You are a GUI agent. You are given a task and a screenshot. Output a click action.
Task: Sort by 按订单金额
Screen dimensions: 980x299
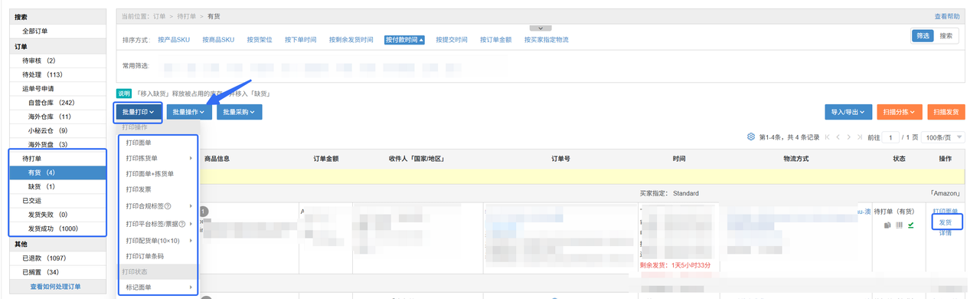click(x=496, y=40)
